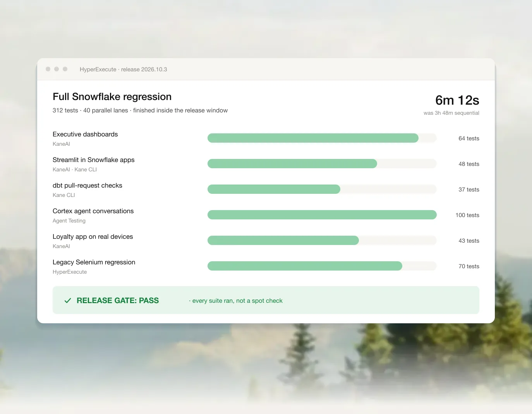Viewport: 532px width, 414px height.
Task: Select the "Legacy Selenium regression" suite name
Action: coord(94,262)
